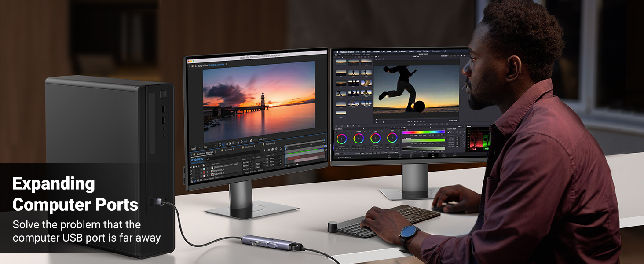Click the eyedropper icon below the Resolve viewer
The image size is (644, 264).
[x=413, y=125]
